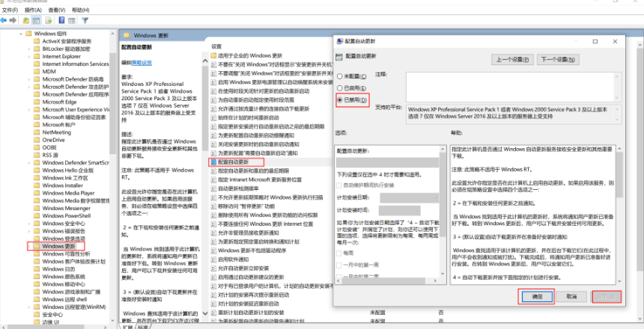Click policy icon for 始终在计划的时间重新启动
644x329 pixels.
point(213,117)
